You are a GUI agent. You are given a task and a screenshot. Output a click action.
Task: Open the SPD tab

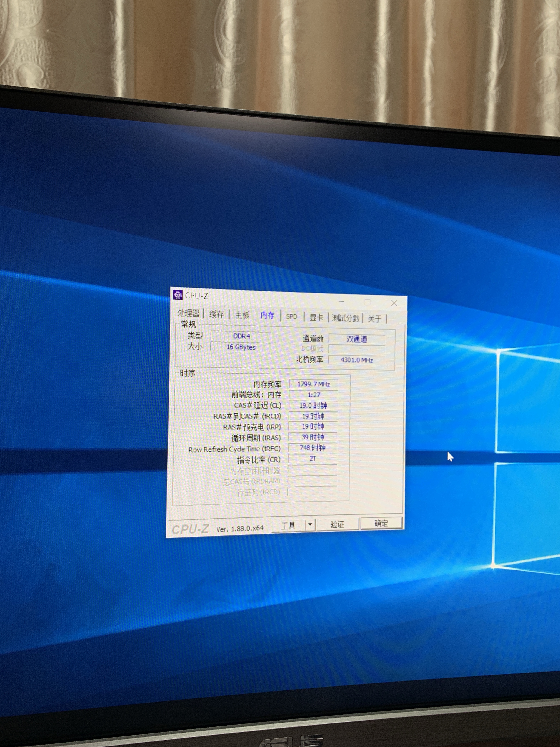pos(292,316)
